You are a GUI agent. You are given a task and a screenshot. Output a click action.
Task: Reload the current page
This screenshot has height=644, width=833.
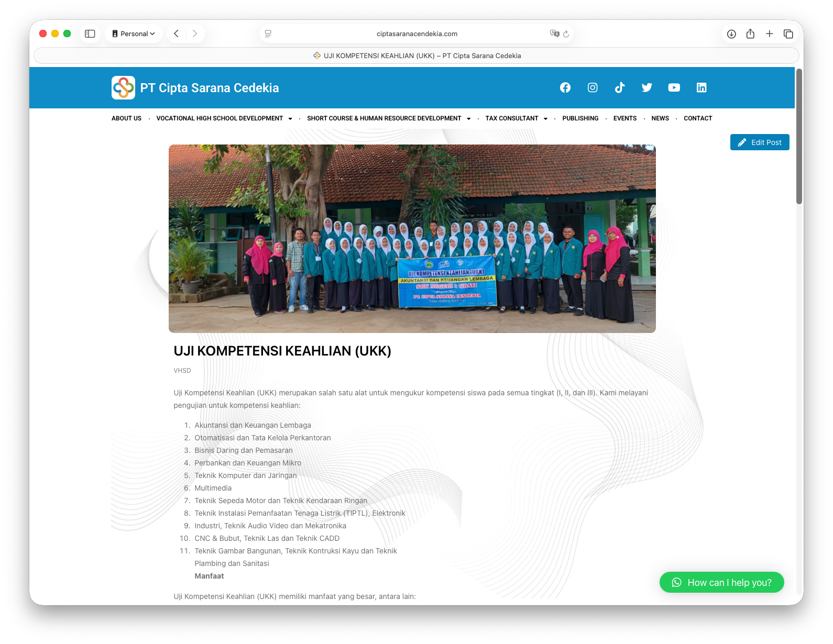point(566,34)
